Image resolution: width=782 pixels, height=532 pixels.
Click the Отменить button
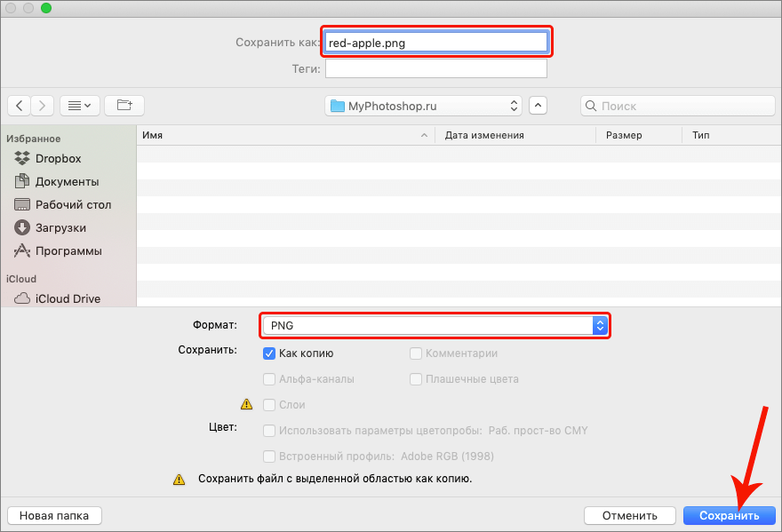629,515
